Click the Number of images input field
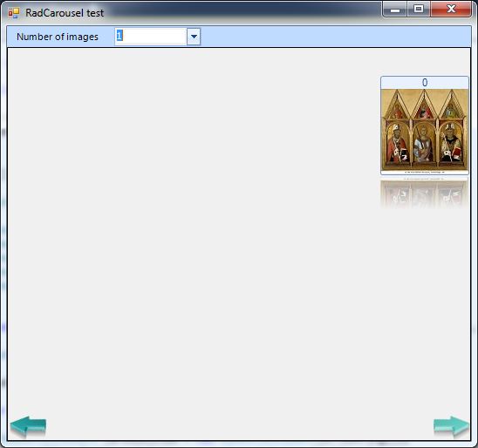 pos(151,37)
